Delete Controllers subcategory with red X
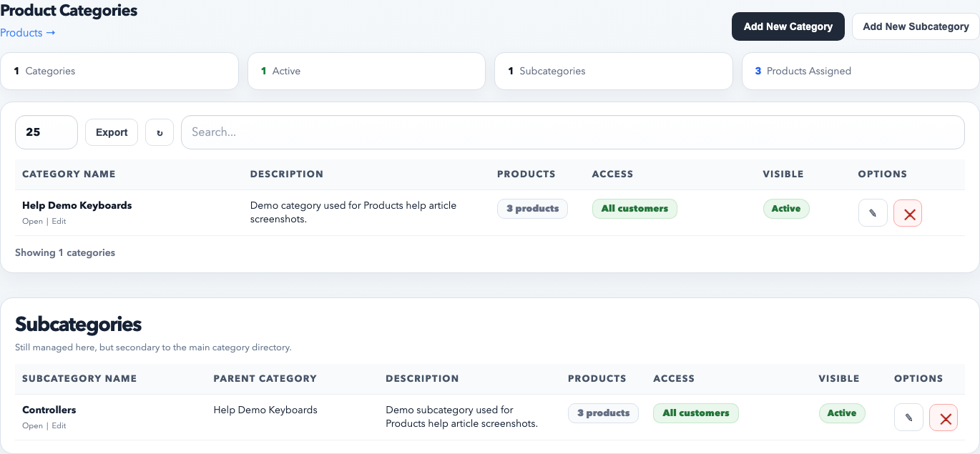The image size is (980, 454). (x=944, y=418)
